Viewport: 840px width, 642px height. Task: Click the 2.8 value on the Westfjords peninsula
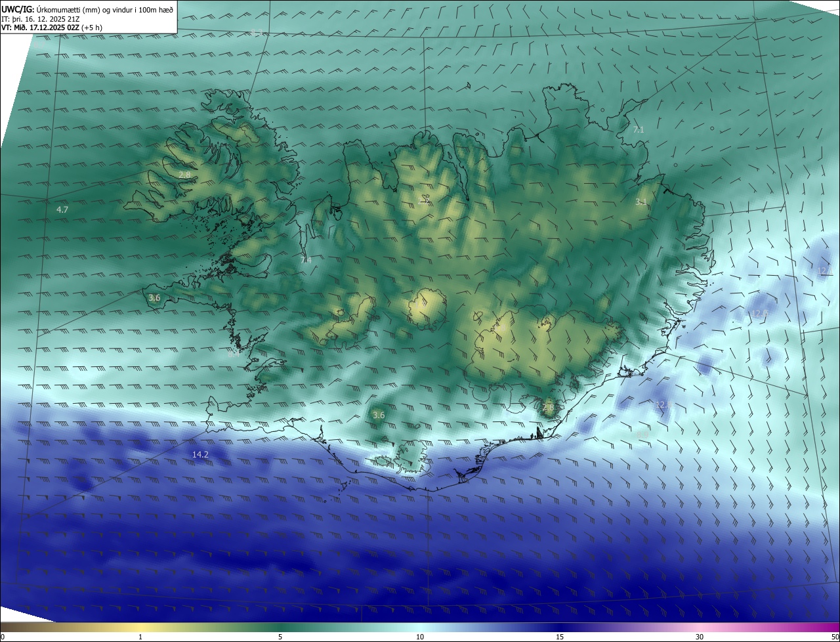[185, 175]
